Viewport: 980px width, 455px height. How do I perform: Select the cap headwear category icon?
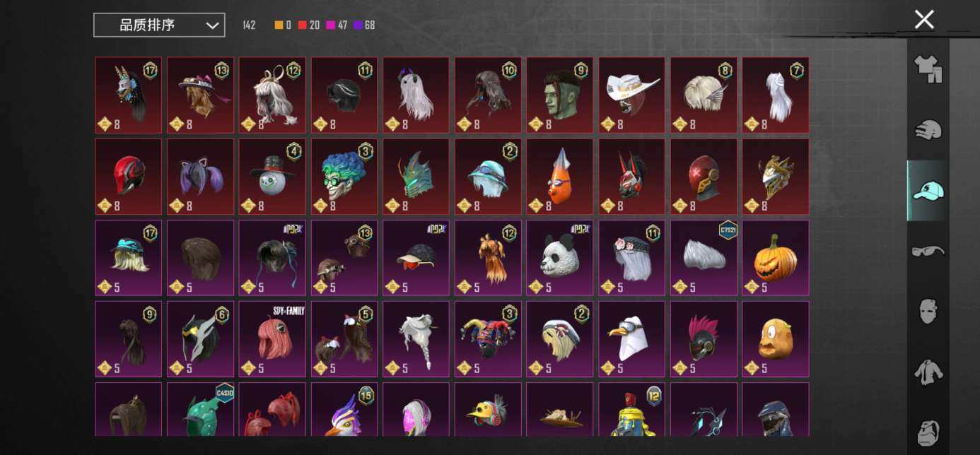(x=928, y=190)
